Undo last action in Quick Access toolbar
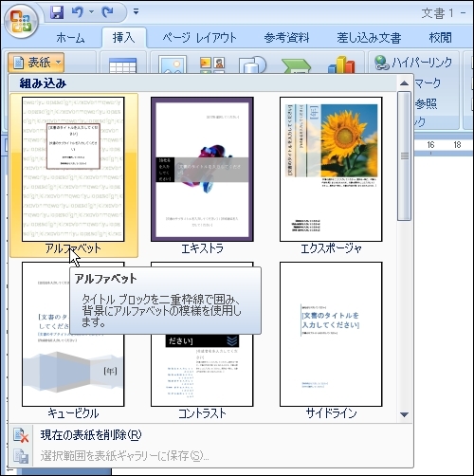This screenshot has width=474, height=476. (77, 12)
